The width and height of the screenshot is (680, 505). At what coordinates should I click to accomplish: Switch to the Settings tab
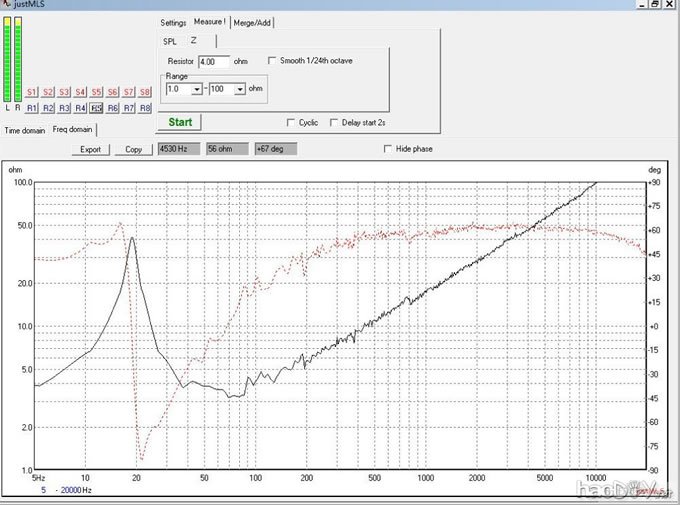point(173,22)
